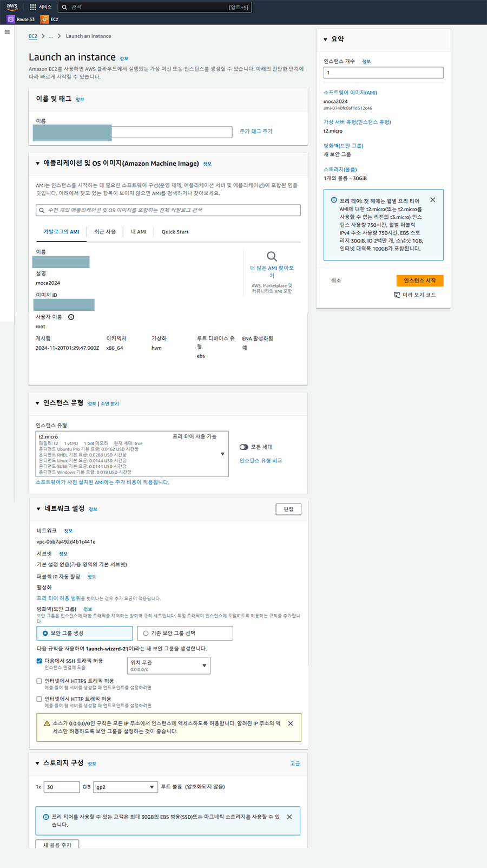This screenshot has height=868, width=487.
Task: Click magnifier icon in AMI catalog search
Action: [x=42, y=210]
